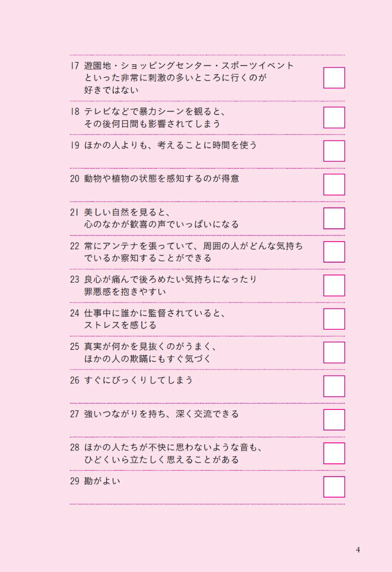Tick the checkbox for item 18 about TV violence
The width and height of the screenshot is (392, 572).
pos(334,117)
